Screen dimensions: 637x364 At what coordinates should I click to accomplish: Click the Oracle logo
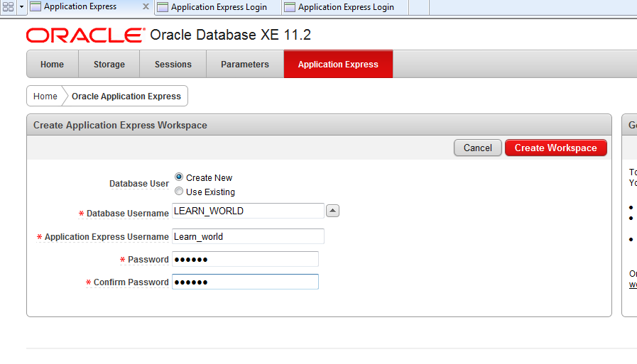85,35
